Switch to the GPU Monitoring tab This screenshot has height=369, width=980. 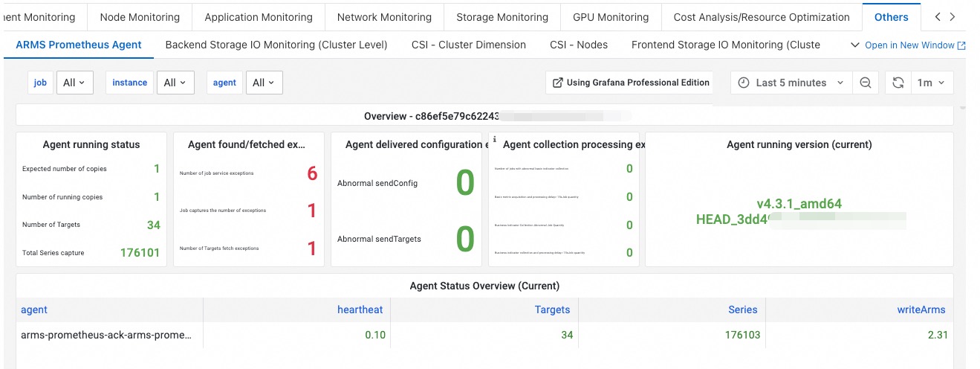[611, 17]
